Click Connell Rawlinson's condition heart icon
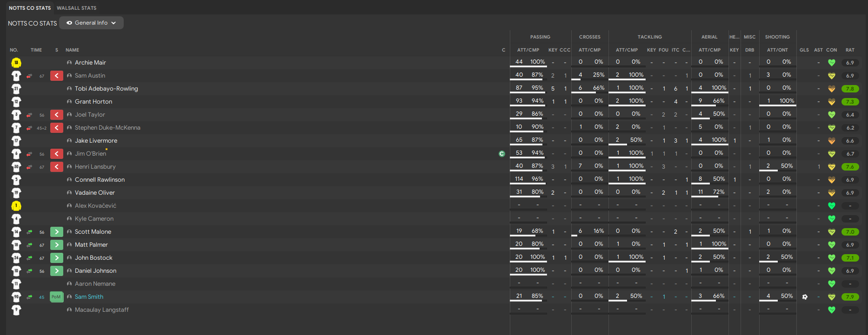 click(832, 180)
